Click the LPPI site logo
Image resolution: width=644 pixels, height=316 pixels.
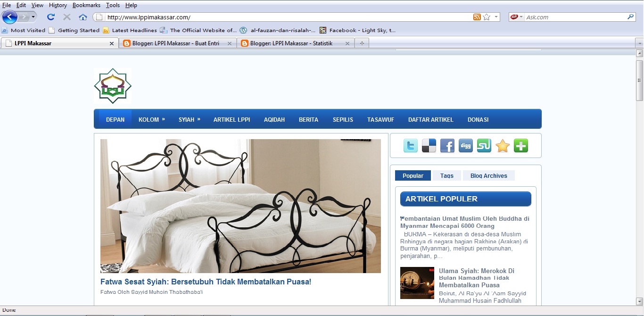113,86
